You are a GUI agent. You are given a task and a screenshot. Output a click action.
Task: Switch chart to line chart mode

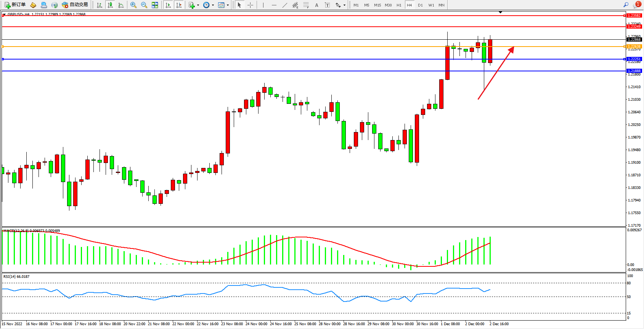(121, 5)
